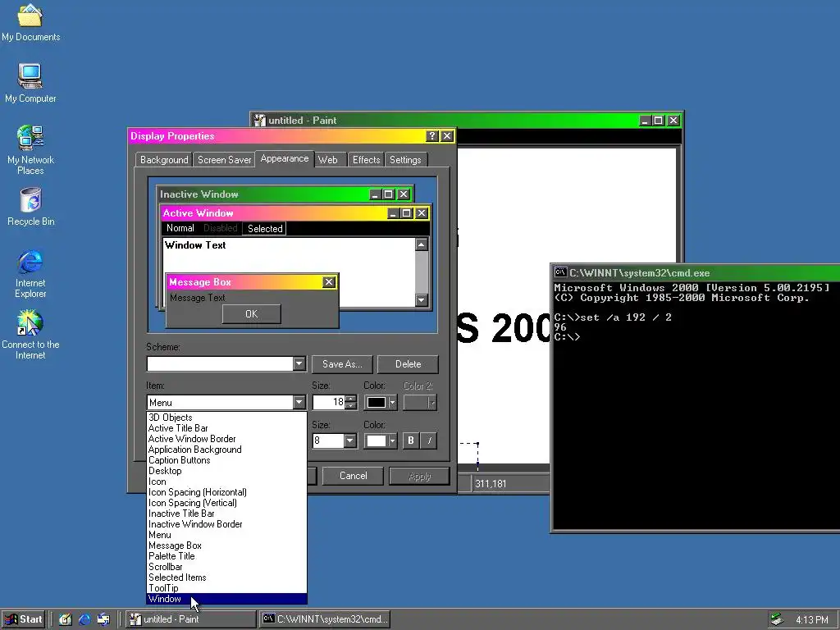Click Show Desktop quick launch icon
The width and height of the screenshot is (840, 630).
coord(66,620)
